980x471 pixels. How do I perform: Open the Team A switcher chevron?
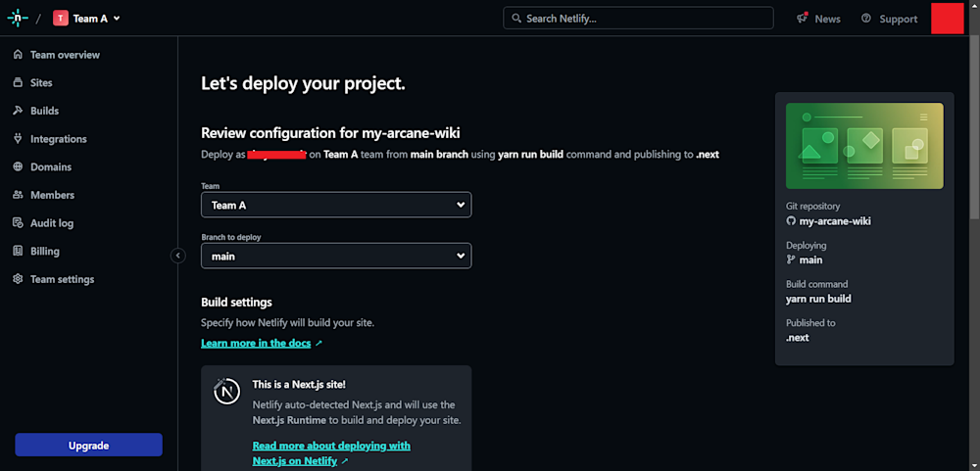pyautogui.click(x=117, y=18)
